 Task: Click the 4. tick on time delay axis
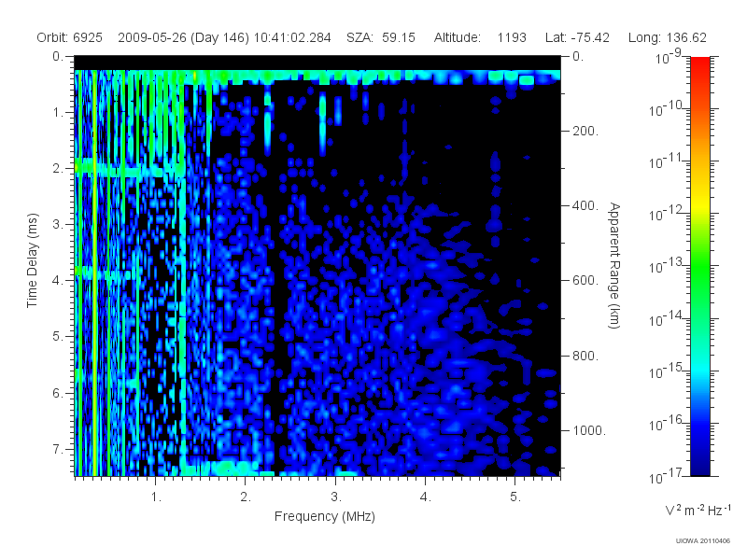[58, 281]
